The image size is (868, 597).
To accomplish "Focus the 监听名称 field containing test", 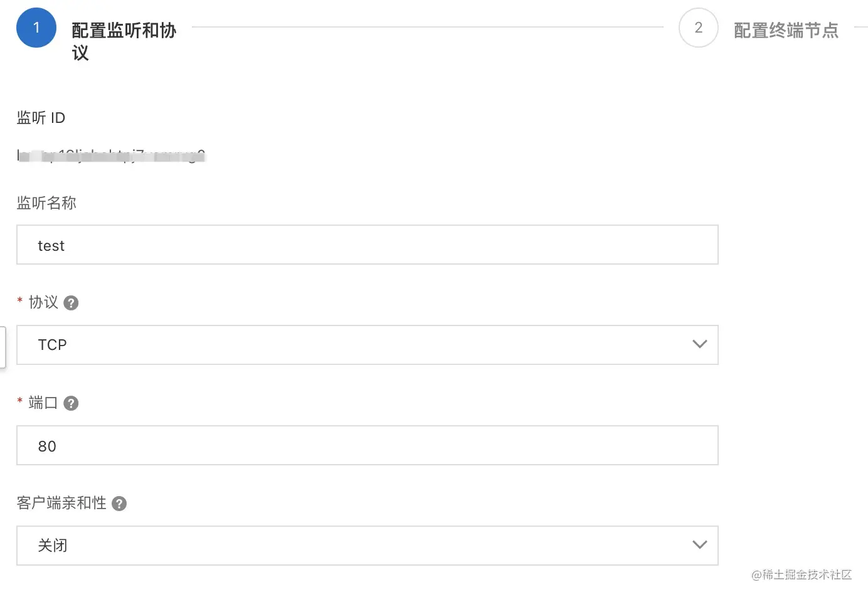I will coord(367,245).
